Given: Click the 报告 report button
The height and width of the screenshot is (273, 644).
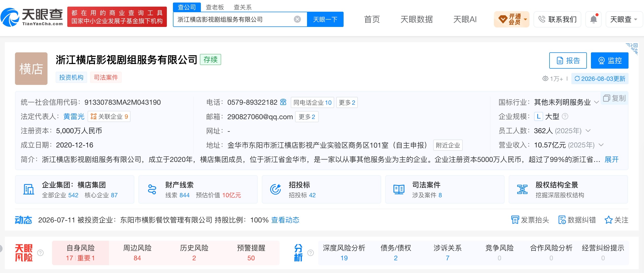Looking at the screenshot, I should (568, 60).
